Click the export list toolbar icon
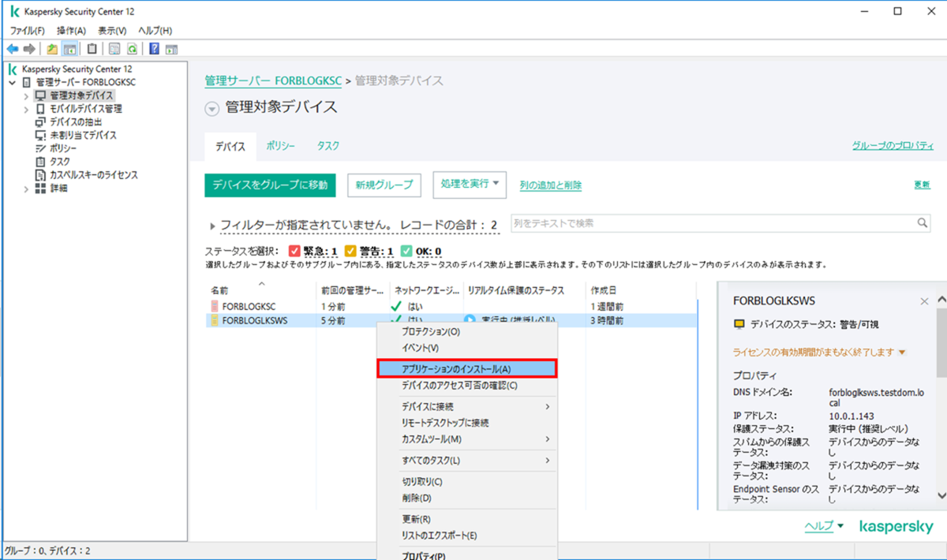947x560 pixels. pyautogui.click(x=114, y=48)
